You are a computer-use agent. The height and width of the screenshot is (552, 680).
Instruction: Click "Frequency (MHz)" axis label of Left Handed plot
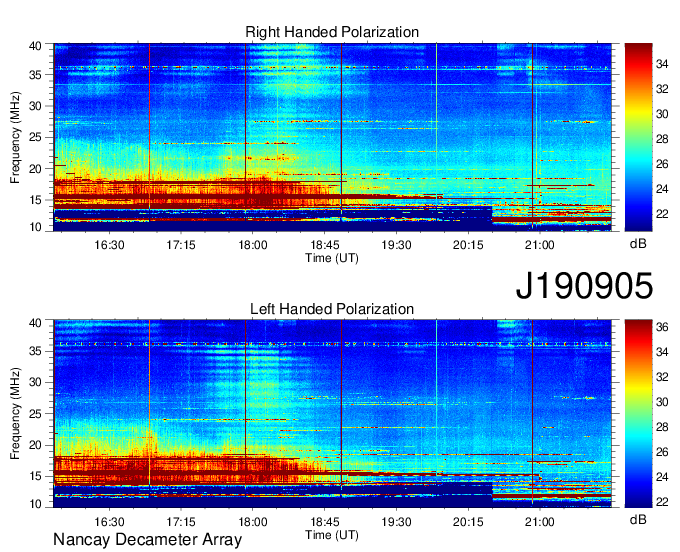pyautogui.click(x=15, y=414)
